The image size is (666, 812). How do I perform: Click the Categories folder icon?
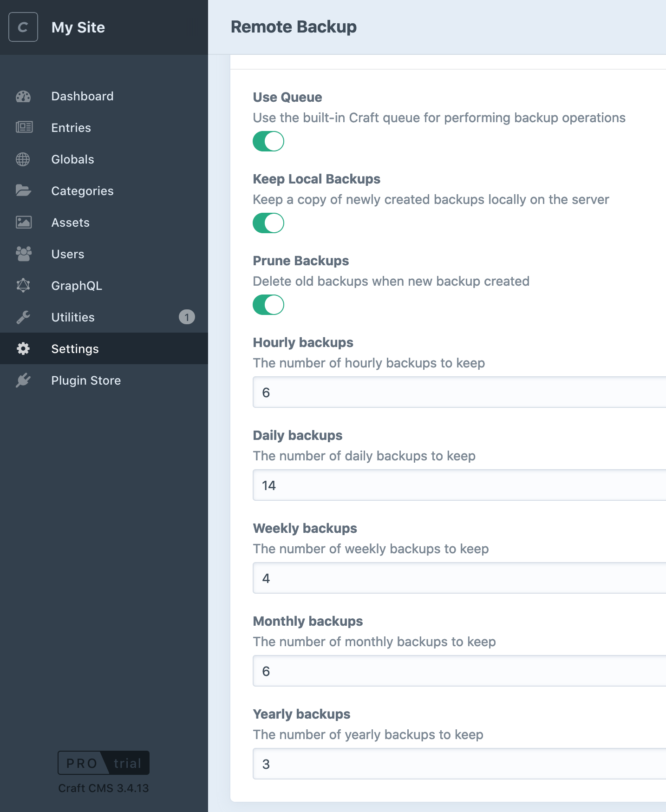pyautogui.click(x=23, y=190)
